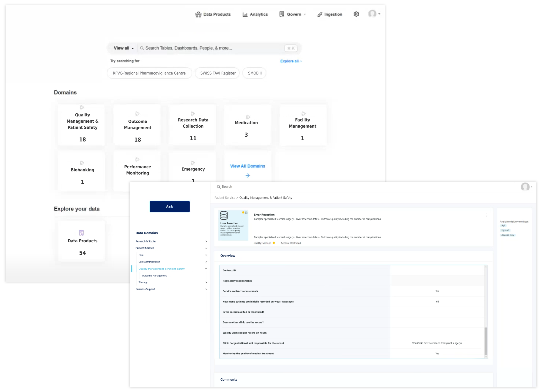541x392 pixels.
Task: Click the Analytics chart icon
Action: [245, 14]
